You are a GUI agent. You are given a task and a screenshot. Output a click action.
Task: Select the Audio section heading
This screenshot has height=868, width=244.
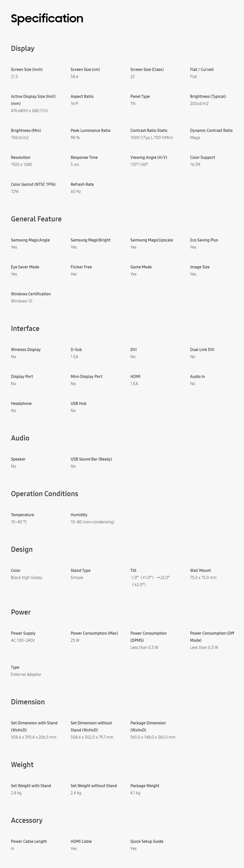pos(20,438)
